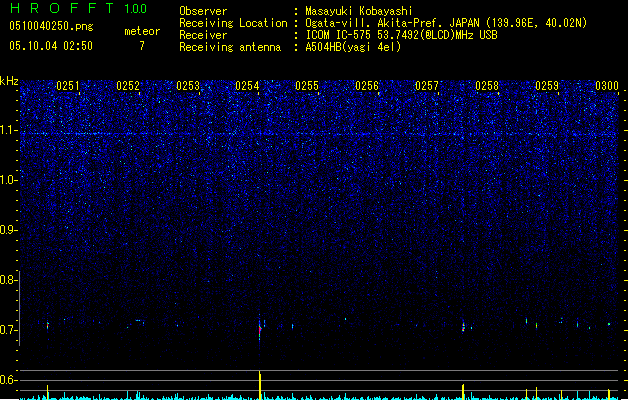
Task: Click the 0.6 kHz axis label
Action: pyautogui.click(x=8, y=380)
